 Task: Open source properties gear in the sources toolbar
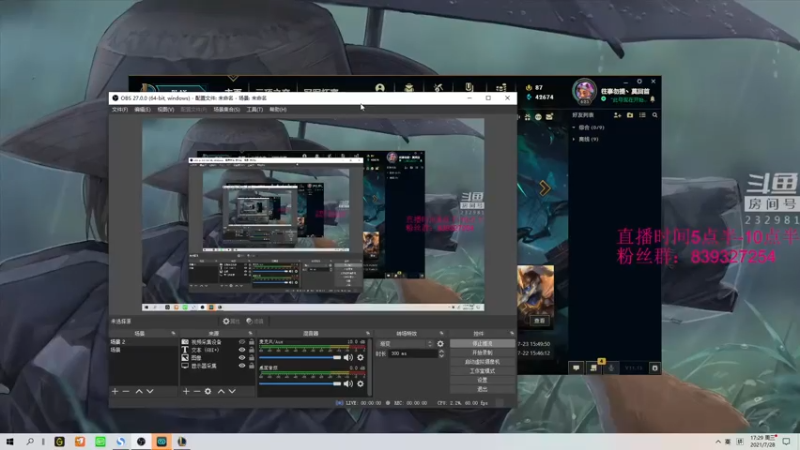pyautogui.click(x=208, y=391)
